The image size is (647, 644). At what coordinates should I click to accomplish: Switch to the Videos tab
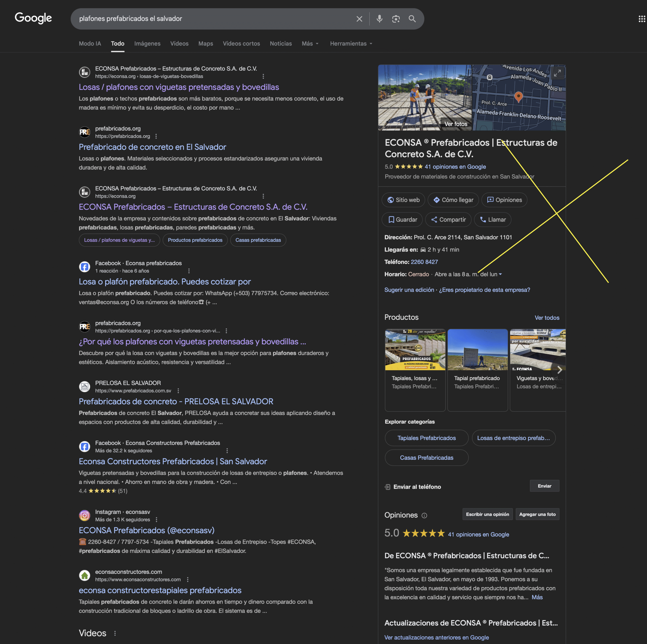click(x=179, y=43)
